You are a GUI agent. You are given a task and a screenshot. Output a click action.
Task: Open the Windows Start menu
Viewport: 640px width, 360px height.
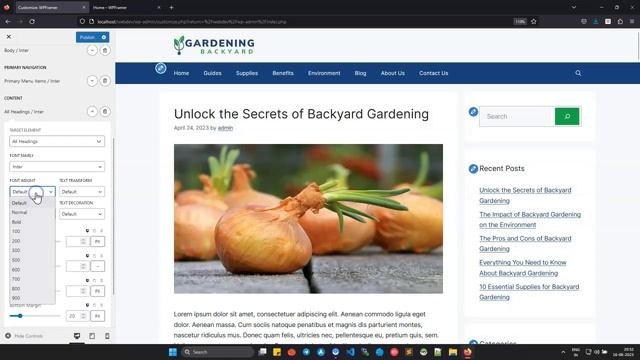173,352
